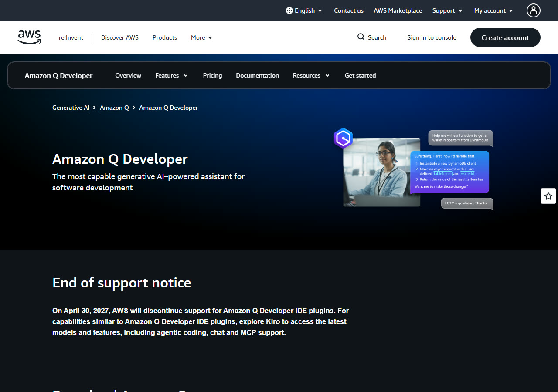Expand the Features submenu
The width and height of the screenshot is (558, 392).
tap(171, 75)
